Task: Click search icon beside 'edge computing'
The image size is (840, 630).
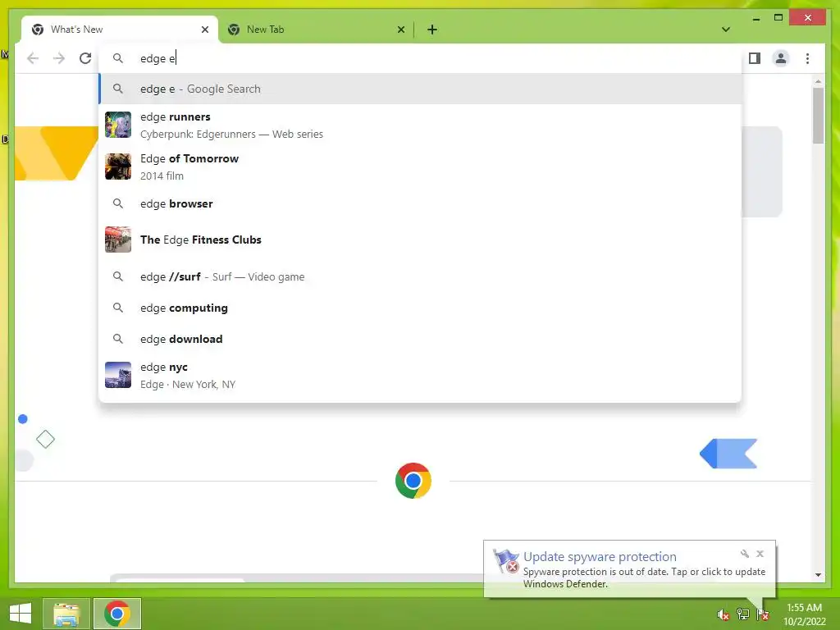Action: tap(118, 308)
